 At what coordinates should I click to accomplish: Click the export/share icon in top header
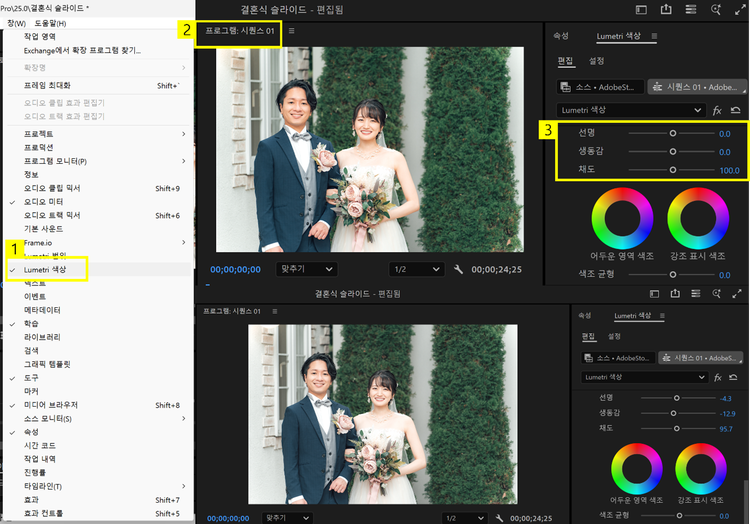coord(667,9)
